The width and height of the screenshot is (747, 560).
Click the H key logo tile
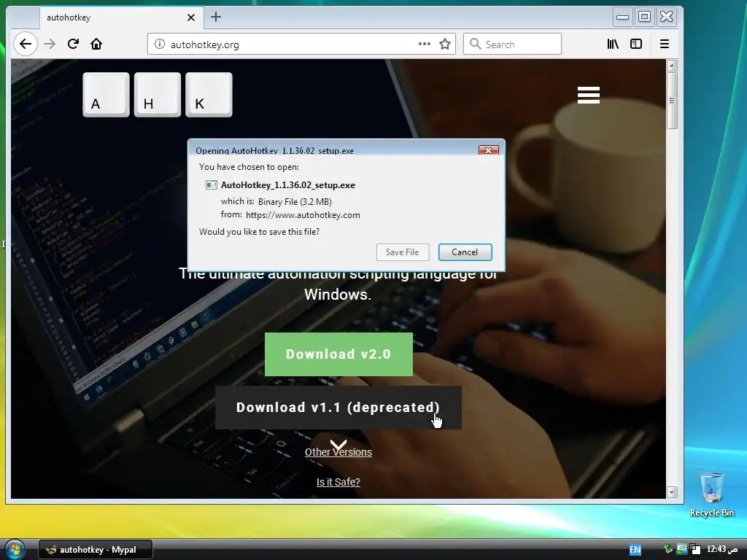point(158,95)
